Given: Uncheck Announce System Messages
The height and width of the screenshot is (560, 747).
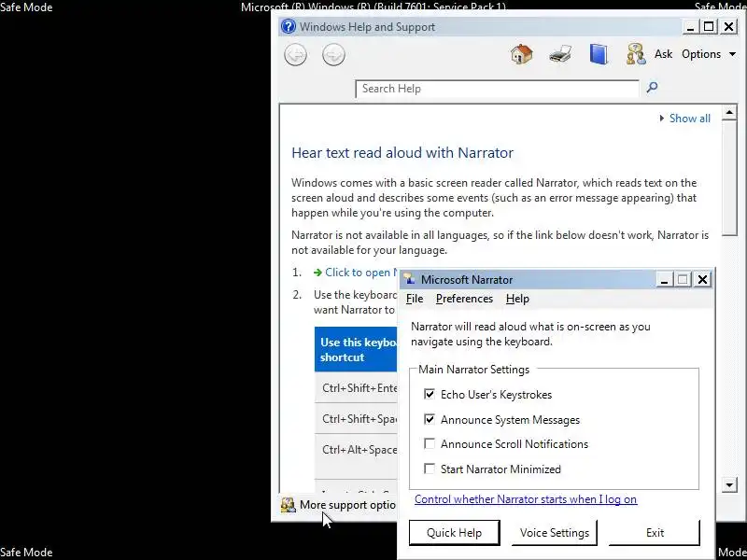Looking at the screenshot, I should point(430,419).
